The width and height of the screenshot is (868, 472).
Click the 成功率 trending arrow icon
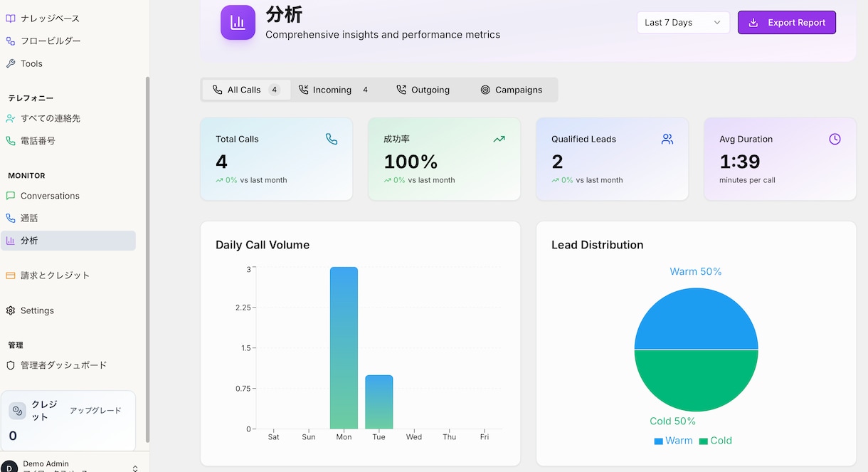coord(499,140)
